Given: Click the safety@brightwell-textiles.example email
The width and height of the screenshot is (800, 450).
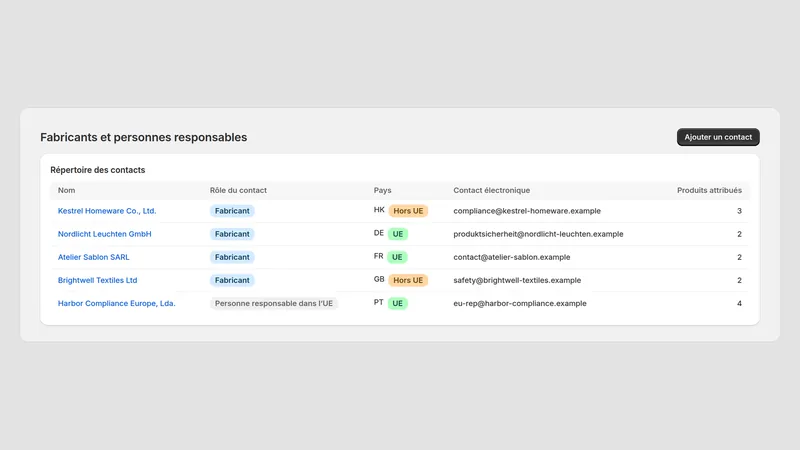Looking at the screenshot, I should pyautogui.click(x=517, y=280).
